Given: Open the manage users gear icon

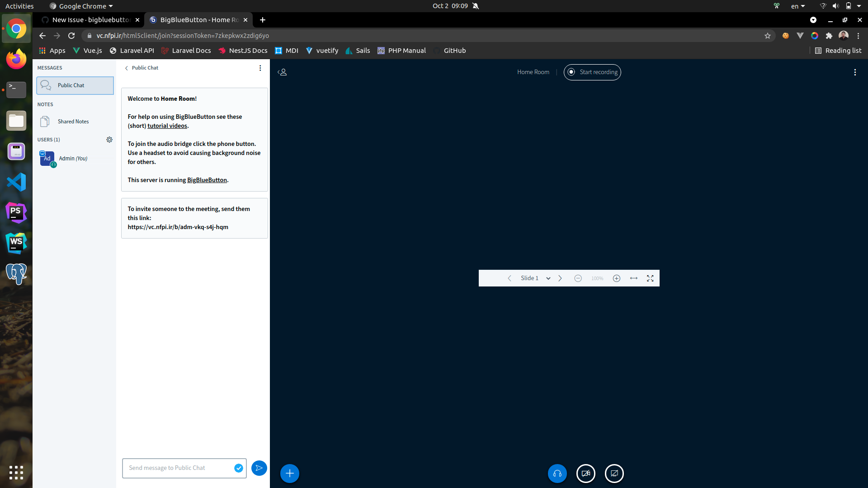Looking at the screenshot, I should click(x=109, y=140).
